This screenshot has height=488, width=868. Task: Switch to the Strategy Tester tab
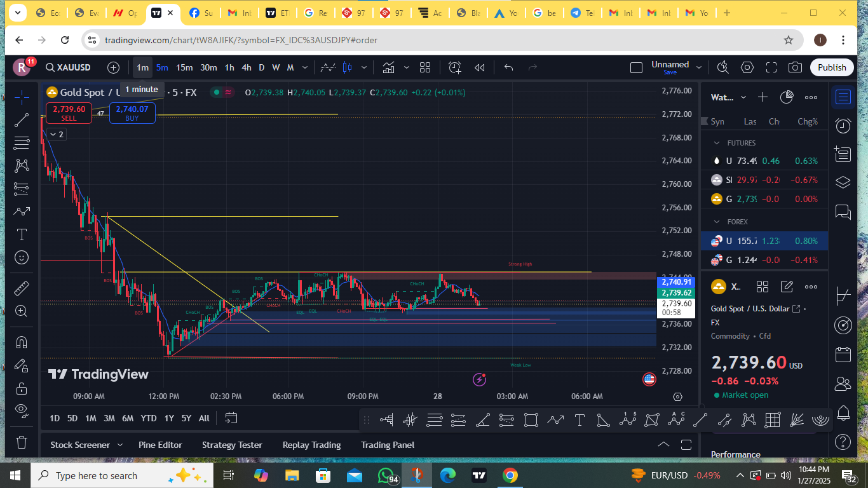click(232, 445)
